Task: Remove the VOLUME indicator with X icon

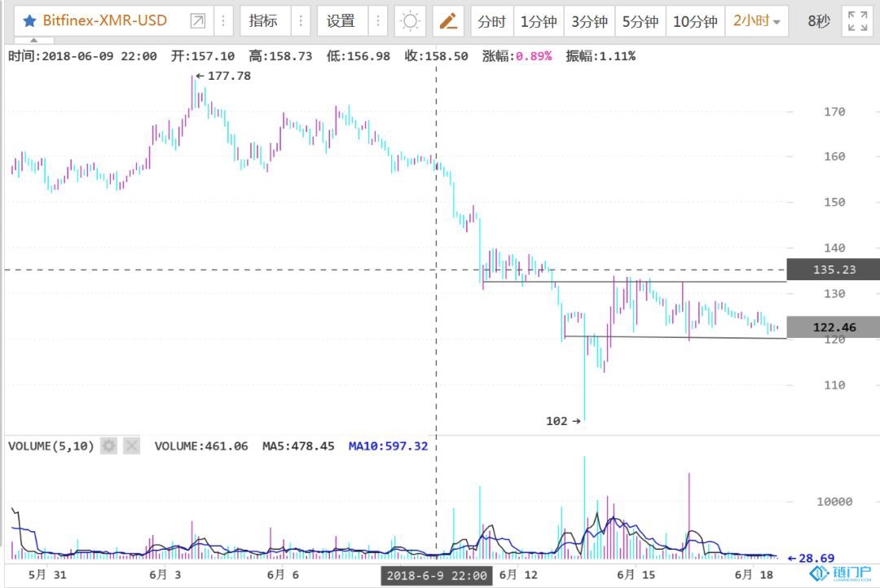Action: [x=131, y=446]
